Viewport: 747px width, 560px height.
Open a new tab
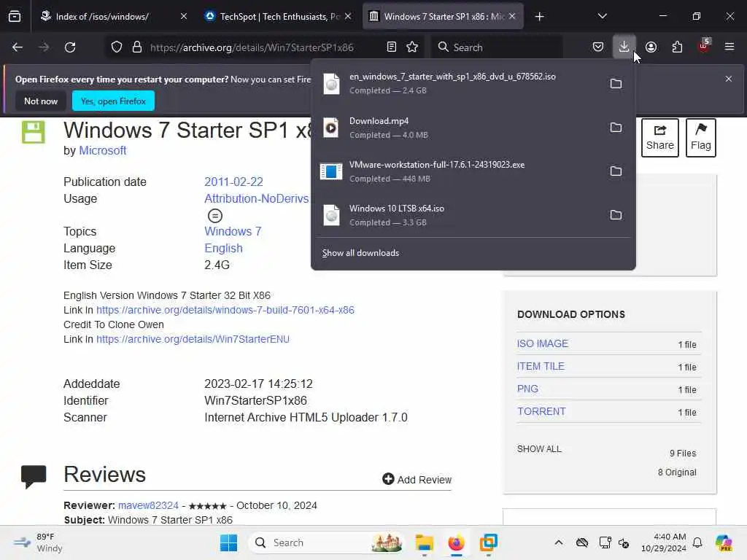539,17
